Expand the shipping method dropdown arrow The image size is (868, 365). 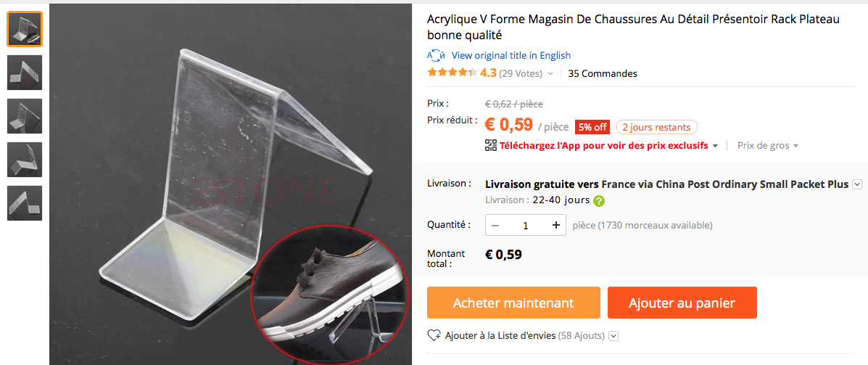tap(857, 184)
